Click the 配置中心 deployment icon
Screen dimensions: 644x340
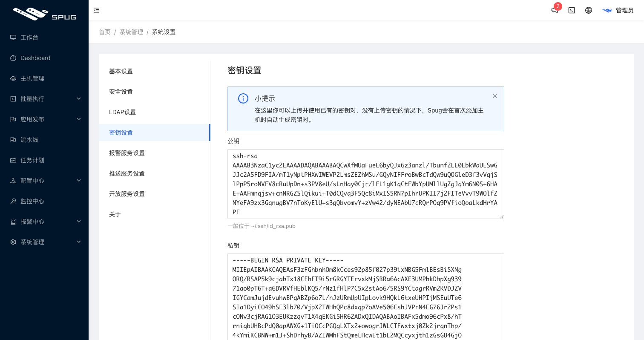(x=13, y=181)
